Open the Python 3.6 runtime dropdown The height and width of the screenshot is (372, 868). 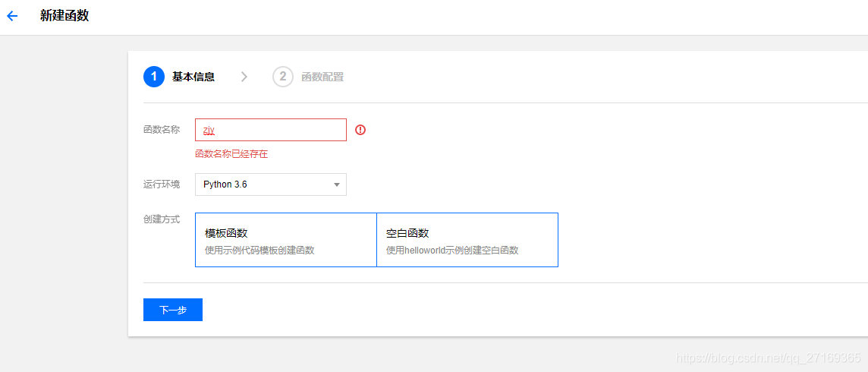(271, 184)
